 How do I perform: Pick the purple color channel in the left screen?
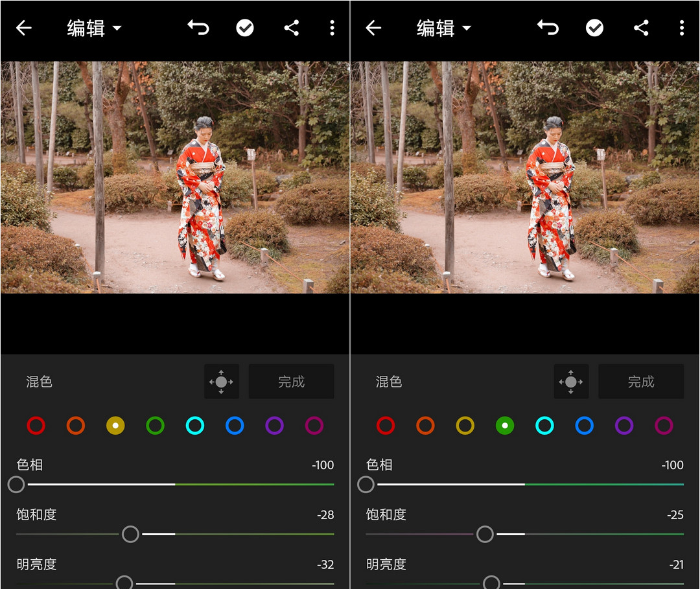[x=274, y=426]
